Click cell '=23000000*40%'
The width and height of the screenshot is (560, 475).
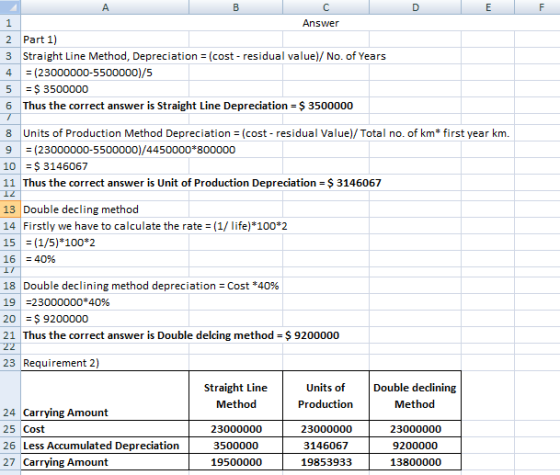click(x=68, y=302)
